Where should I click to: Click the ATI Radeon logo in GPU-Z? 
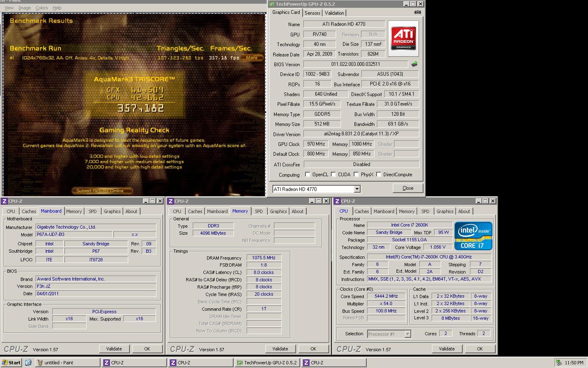point(403,38)
